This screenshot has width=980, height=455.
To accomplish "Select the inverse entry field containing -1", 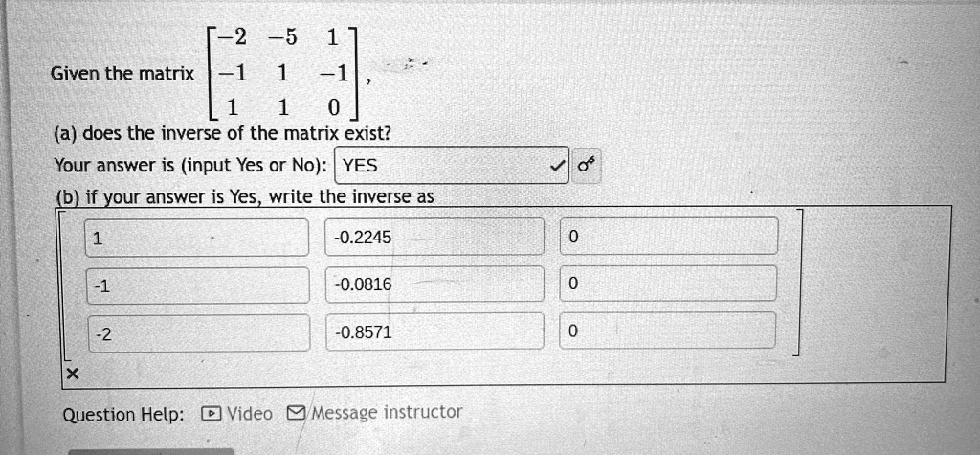I will click(x=197, y=285).
